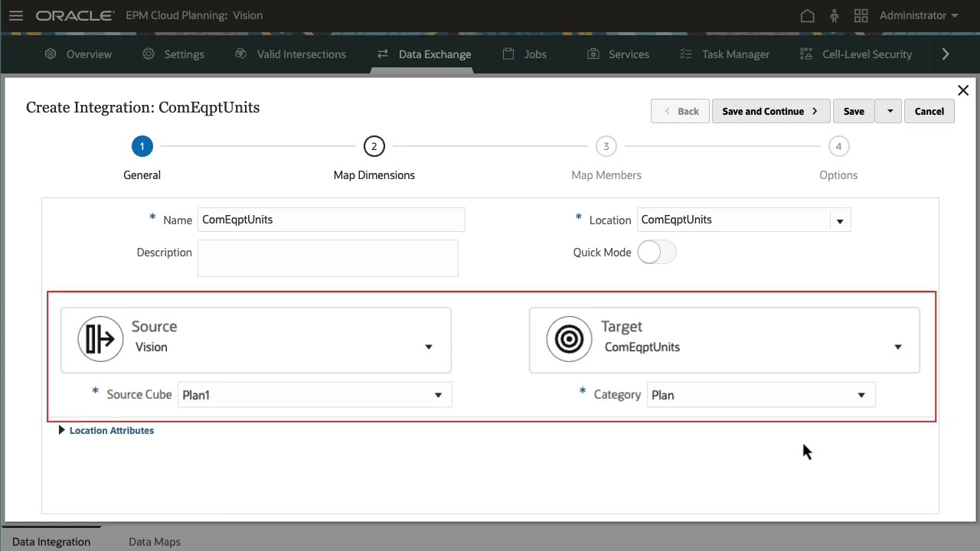Switch to the Data Integration tab
Viewport: 980px width, 551px height.
51,542
